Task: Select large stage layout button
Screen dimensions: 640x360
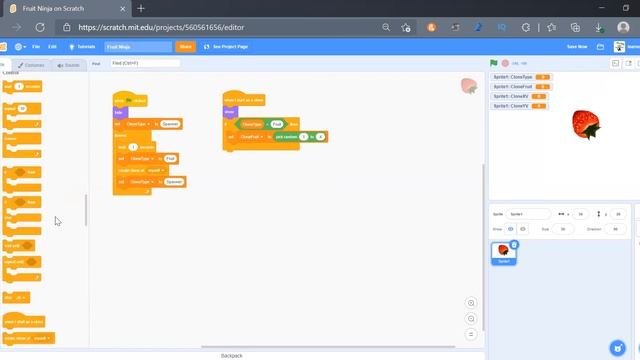Action: point(628,63)
